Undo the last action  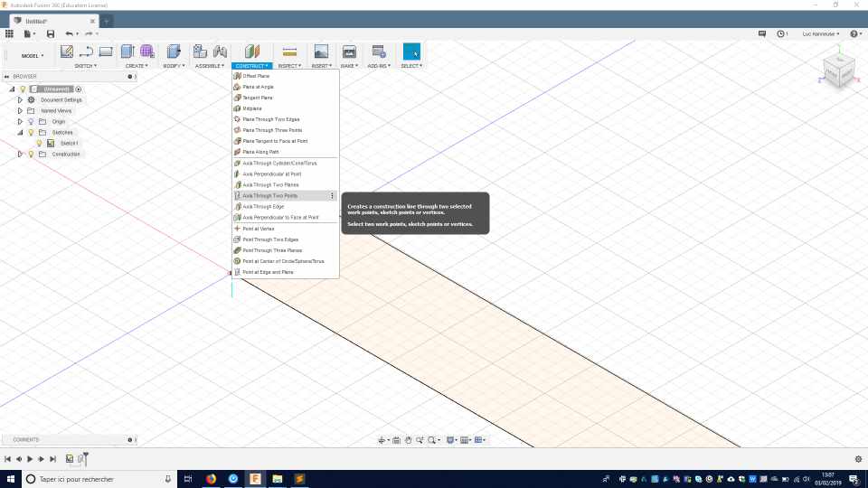click(70, 33)
